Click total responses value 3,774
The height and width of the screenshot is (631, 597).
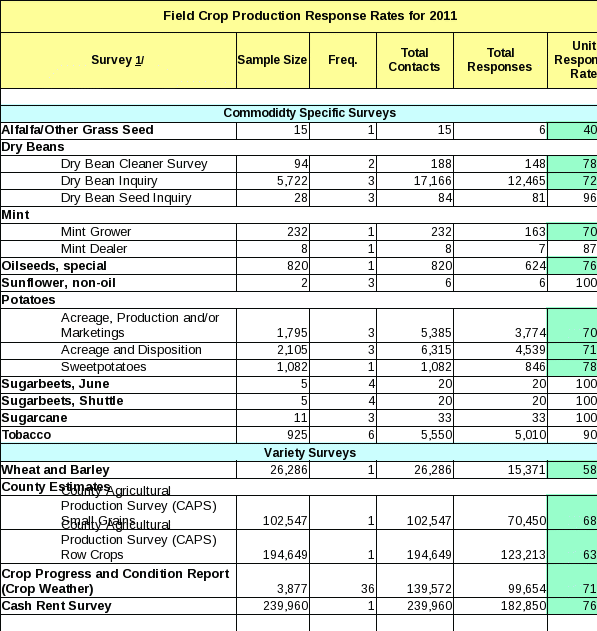(530, 333)
